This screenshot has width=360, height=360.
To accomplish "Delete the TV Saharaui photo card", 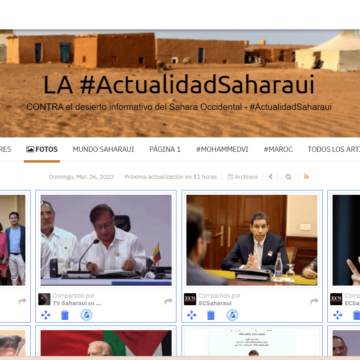I will click(x=65, y=315).
